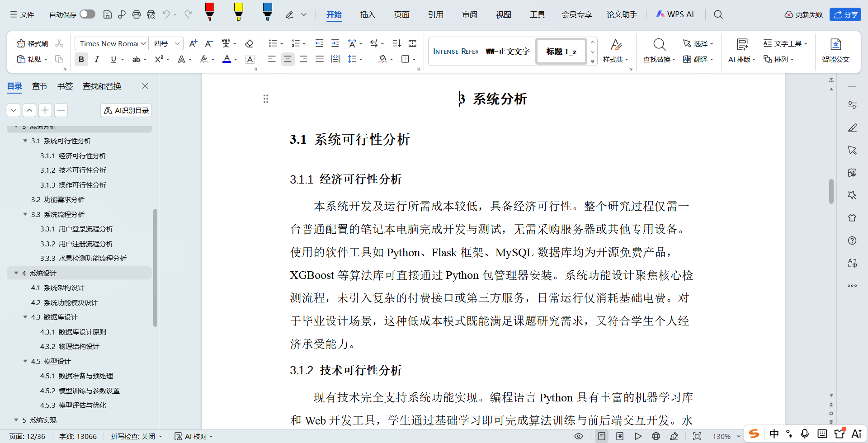Open Find and Replace (查找替换) tool

click(x=659, y=51)
